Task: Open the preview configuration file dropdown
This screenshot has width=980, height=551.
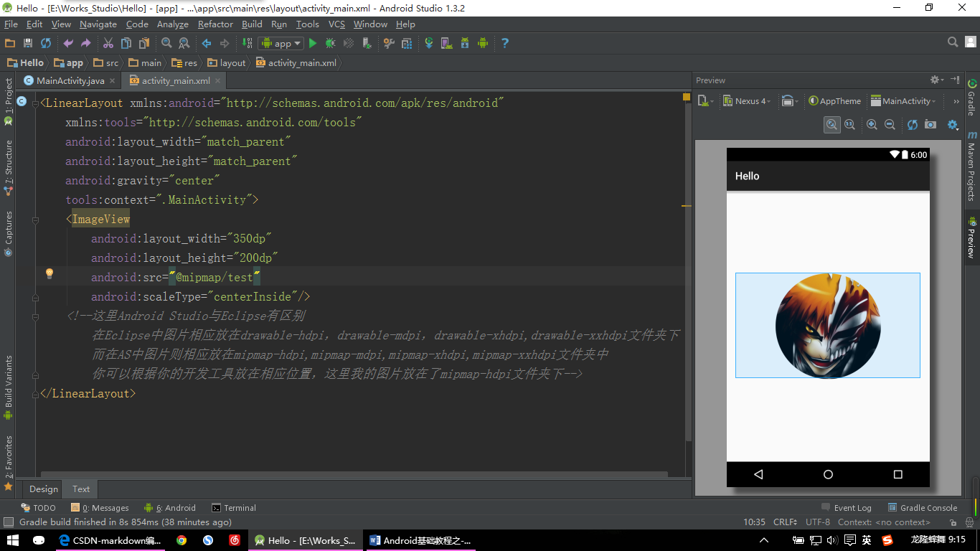Action: click(706, 101)
